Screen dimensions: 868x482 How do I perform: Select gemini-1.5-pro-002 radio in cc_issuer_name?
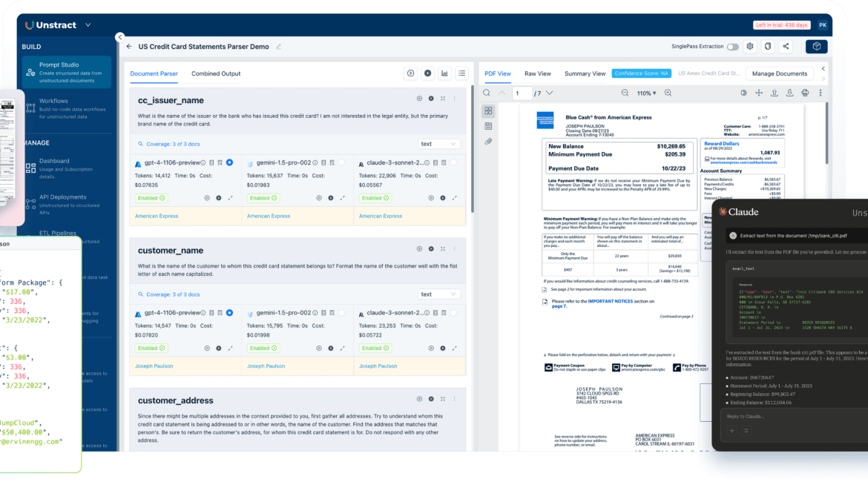coord(341,162)
